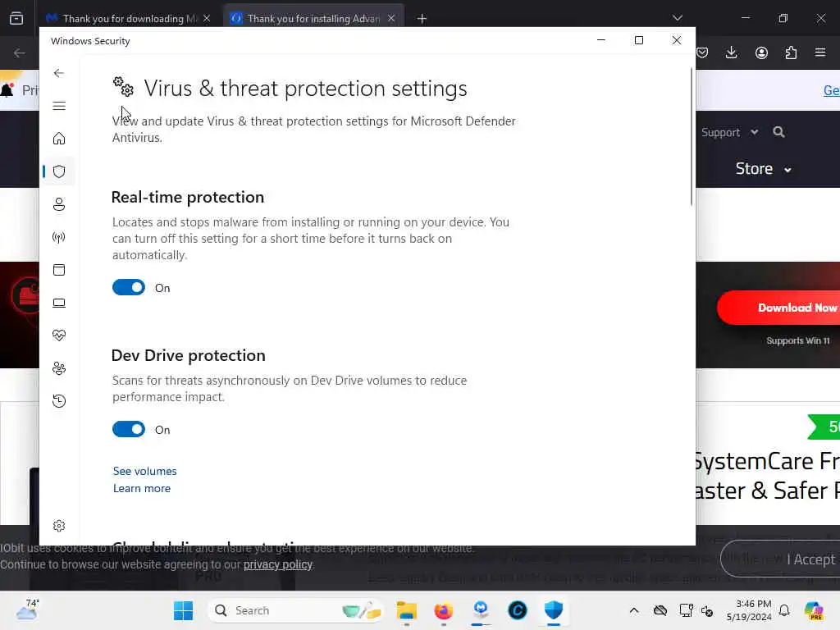Open Protection history clock icon

coord(59,400)
